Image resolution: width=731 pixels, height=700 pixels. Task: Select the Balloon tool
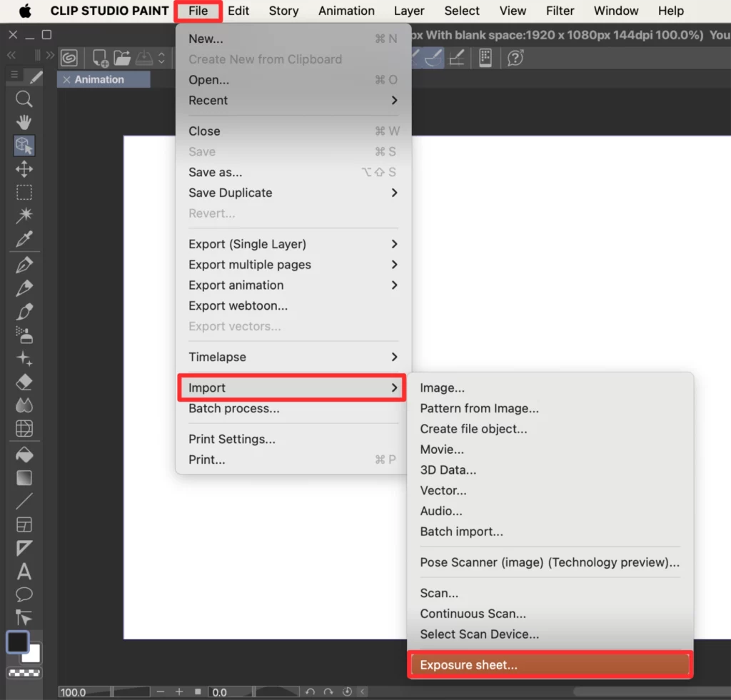pyautogui.click(x=24, y=594)
